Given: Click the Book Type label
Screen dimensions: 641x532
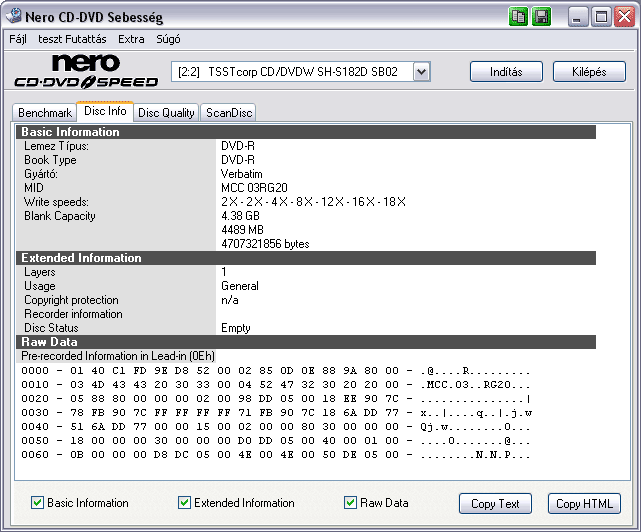Looking at the screenshot, I should (50, 160).
